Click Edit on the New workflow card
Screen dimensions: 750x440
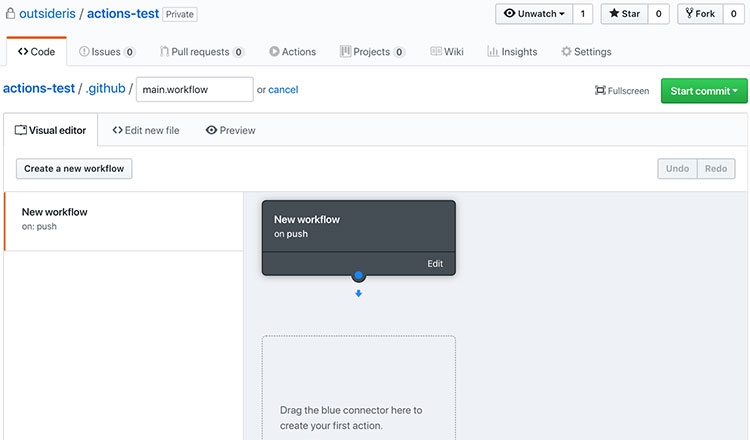click(435, 264)
